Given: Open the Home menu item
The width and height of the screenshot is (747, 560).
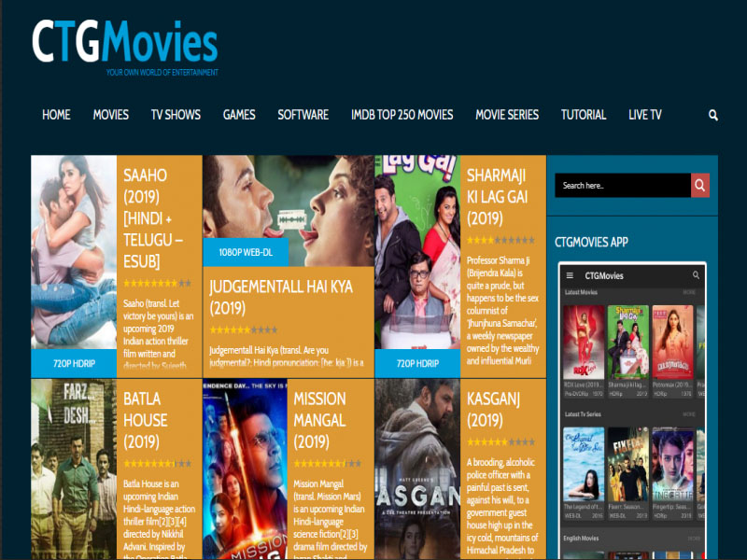Looking at the screenshot, I should coord(56,115).
